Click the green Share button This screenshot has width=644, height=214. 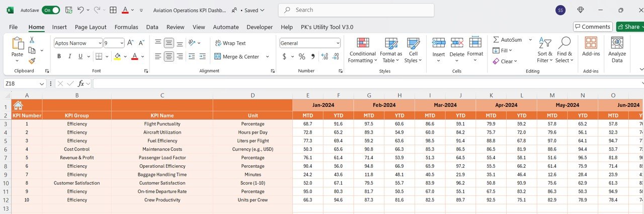point(629,27)
